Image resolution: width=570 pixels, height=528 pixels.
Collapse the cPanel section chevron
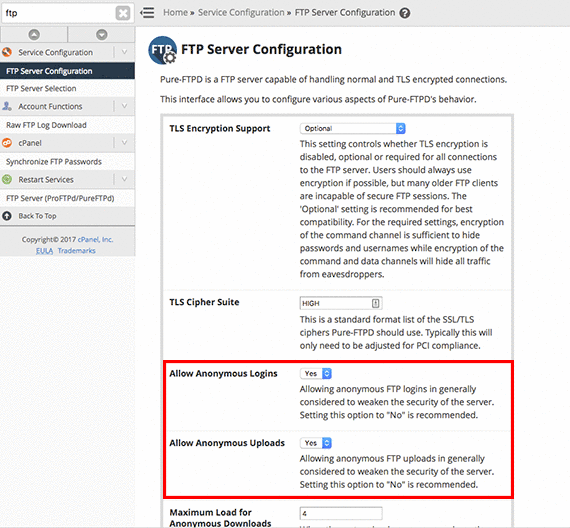(x=124, y=143)
